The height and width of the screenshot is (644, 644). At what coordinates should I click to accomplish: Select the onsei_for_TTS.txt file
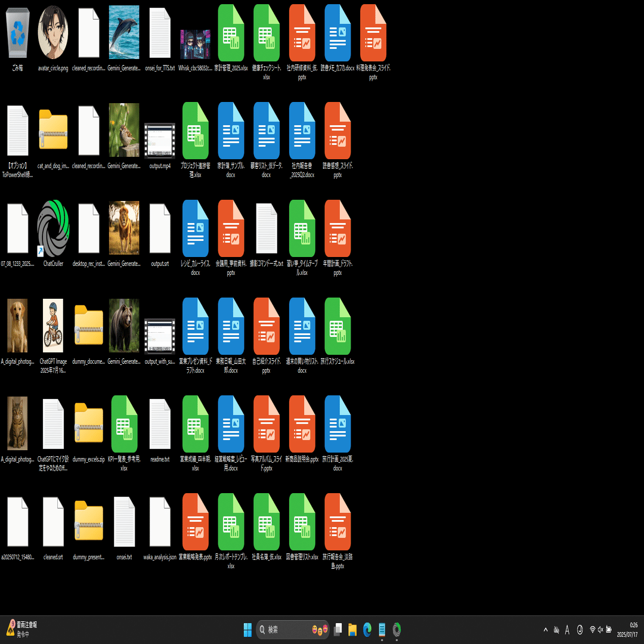[160, 33]
